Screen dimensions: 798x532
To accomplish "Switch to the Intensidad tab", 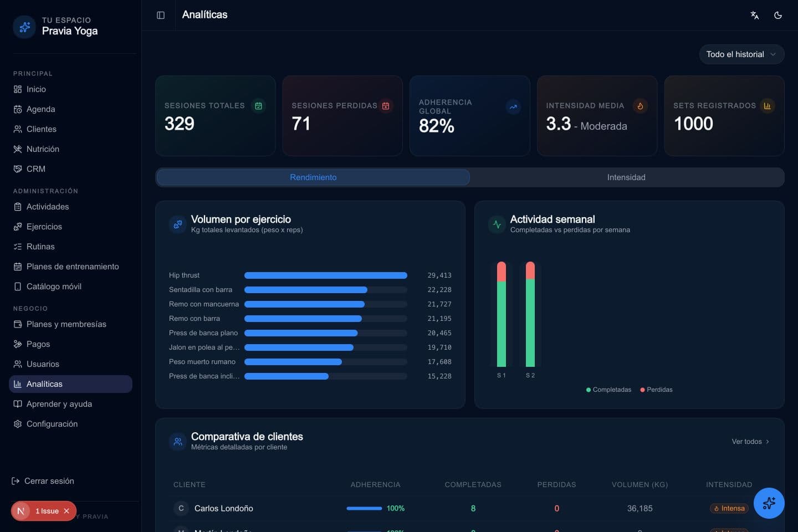I will (x=626, y=177).
